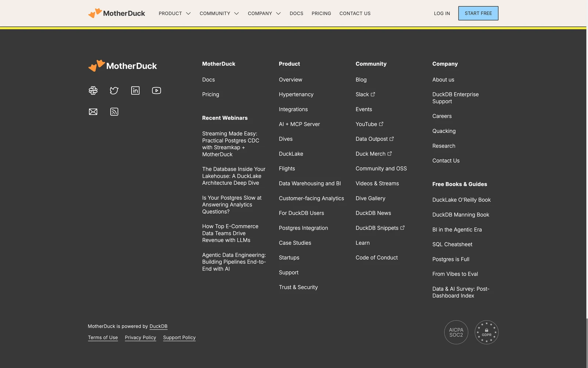
Task: Open Terms of Use link
Action: (103, 337)
